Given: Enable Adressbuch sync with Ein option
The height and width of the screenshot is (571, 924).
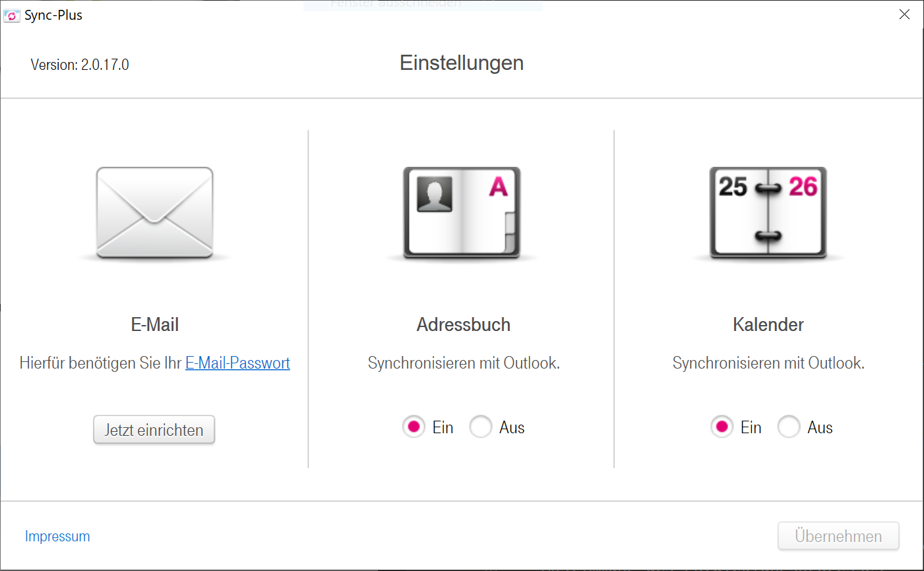Looking at the screenshot, I should pos(414,427).
